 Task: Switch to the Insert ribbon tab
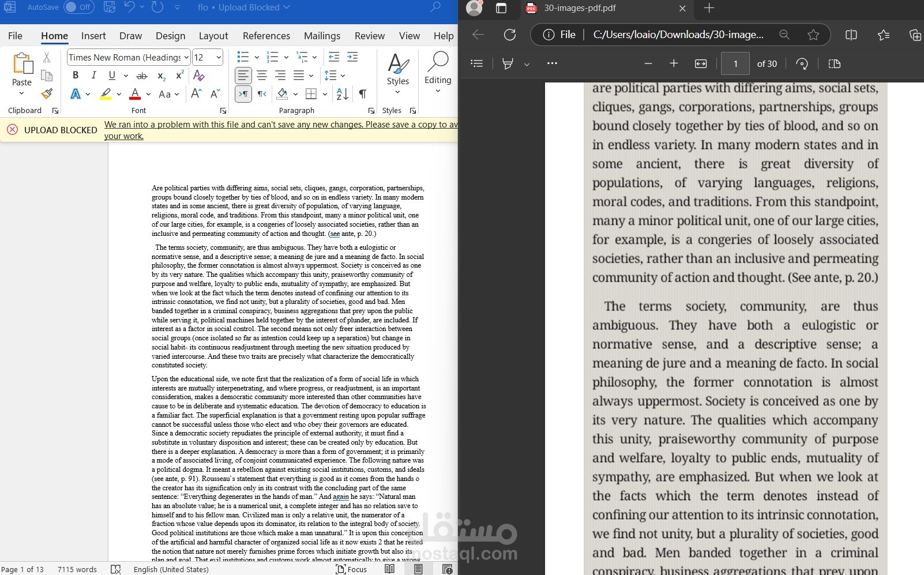(93, 36)
